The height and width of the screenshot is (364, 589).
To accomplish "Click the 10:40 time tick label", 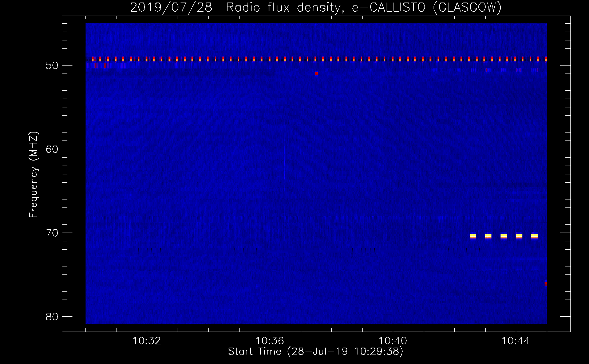I will click(x=393, y=341).
